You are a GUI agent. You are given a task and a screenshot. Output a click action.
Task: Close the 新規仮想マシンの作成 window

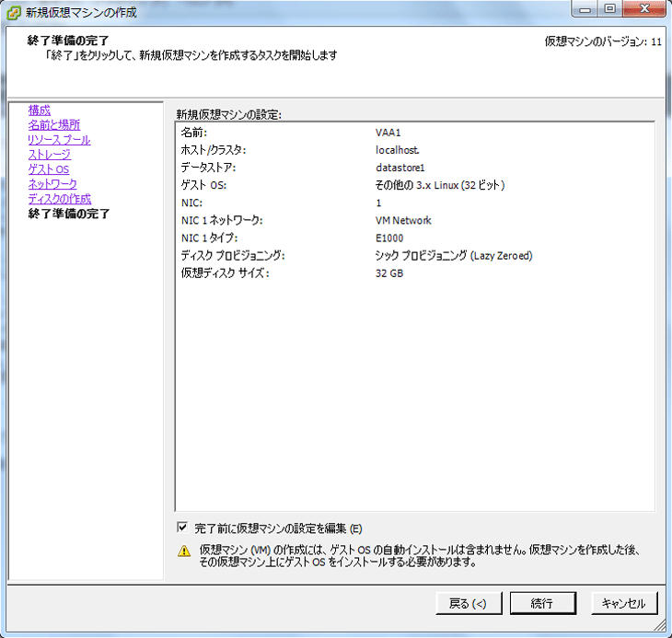pos(643,9)
